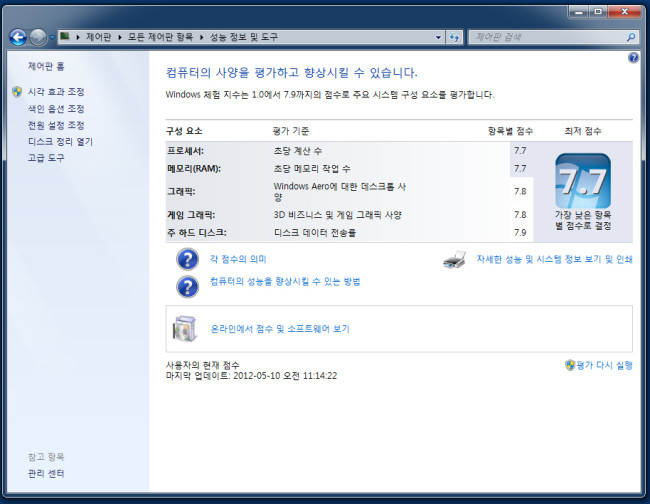Click the 최저 점수 column header
This screenshot has height=504, width=650.
[583, 131]
